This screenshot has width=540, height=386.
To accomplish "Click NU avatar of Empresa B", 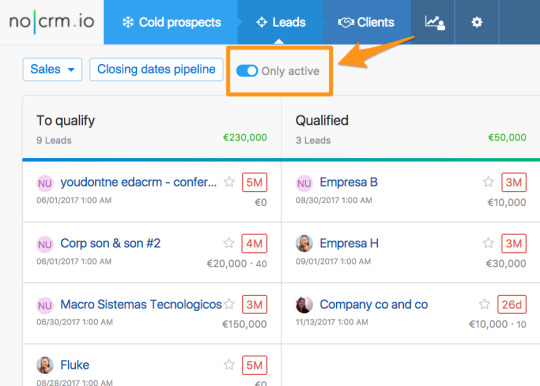I will tap(304, 183).
